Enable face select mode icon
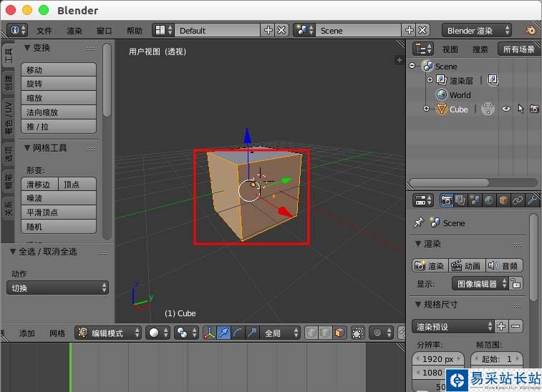The image size is (542, 392). point(339,333)
